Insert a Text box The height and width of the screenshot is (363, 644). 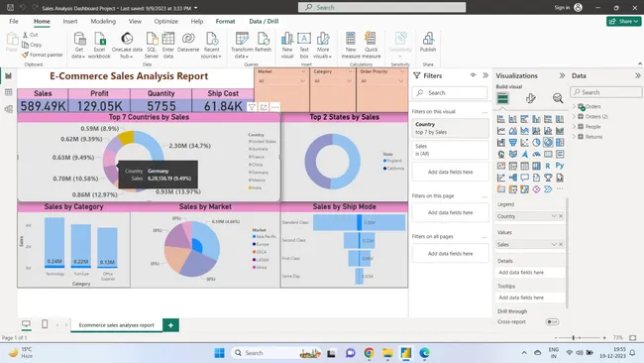[x=304, y=46]
